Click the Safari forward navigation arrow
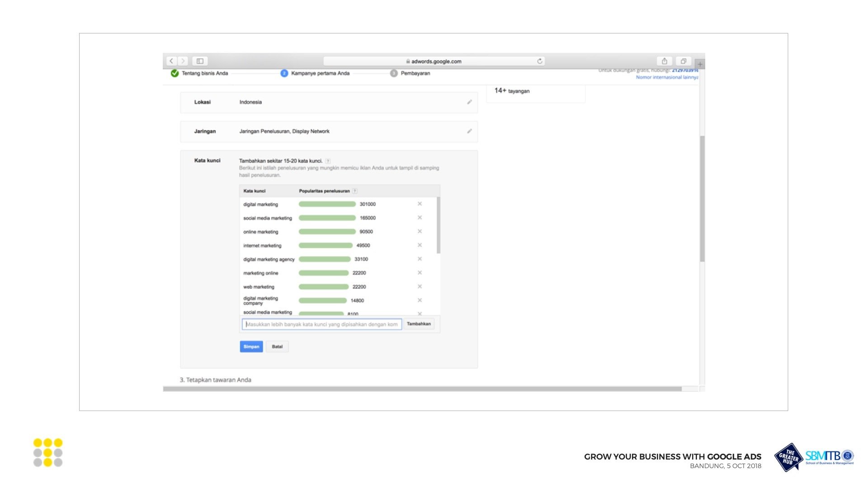868x488 pixels. [x=183, y=61]
